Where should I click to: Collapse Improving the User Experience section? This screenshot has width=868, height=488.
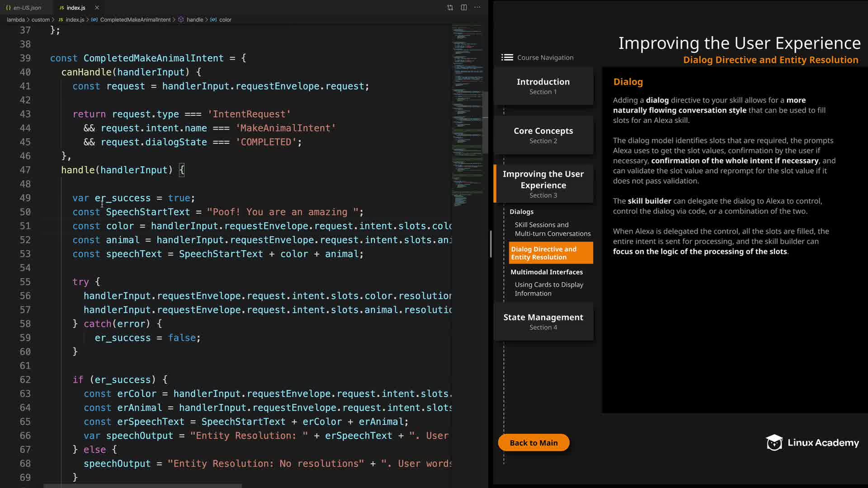click(x=543, y=184)
